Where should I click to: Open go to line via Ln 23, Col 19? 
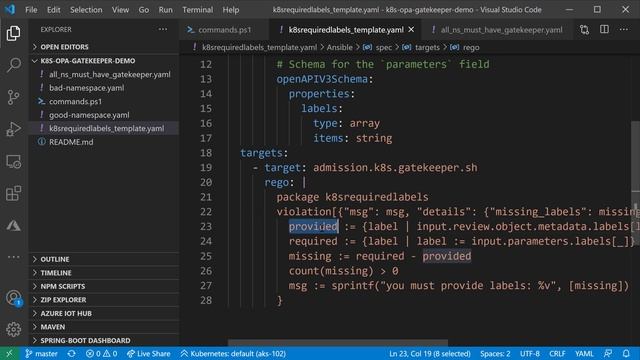[x=430, y=353]
